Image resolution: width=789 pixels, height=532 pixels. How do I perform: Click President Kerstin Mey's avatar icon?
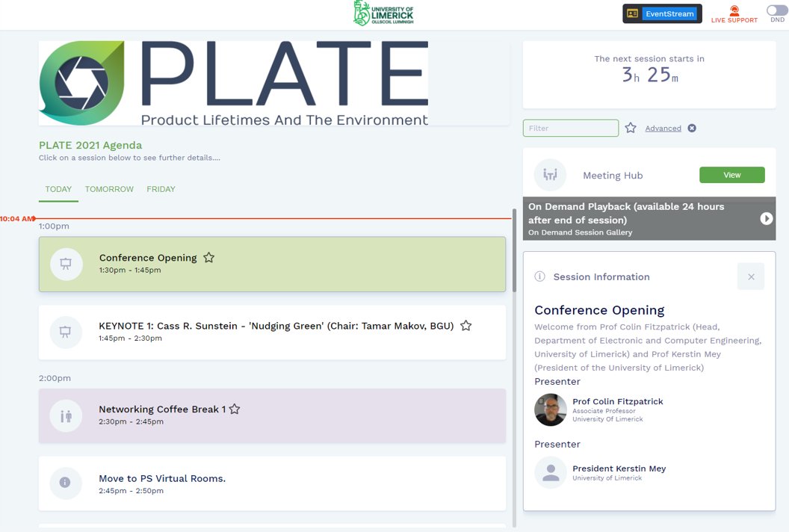551,473
